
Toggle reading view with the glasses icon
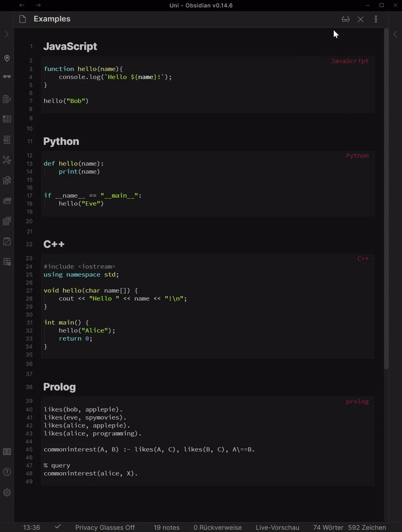coord(345,19)
